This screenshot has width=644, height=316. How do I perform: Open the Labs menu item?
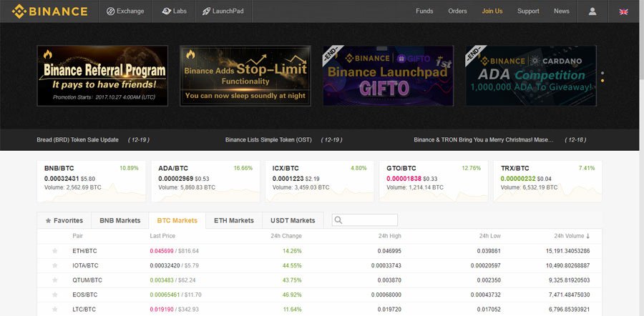click(x=174, y=11)
